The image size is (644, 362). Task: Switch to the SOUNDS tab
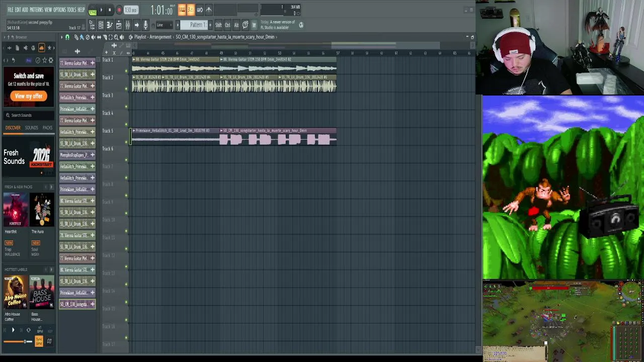(31, 128)
